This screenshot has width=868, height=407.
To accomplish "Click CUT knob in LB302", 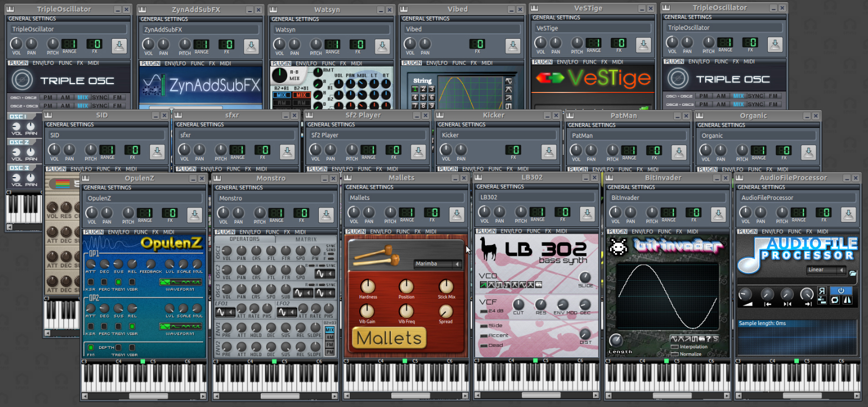I will (x=518, y=305).
